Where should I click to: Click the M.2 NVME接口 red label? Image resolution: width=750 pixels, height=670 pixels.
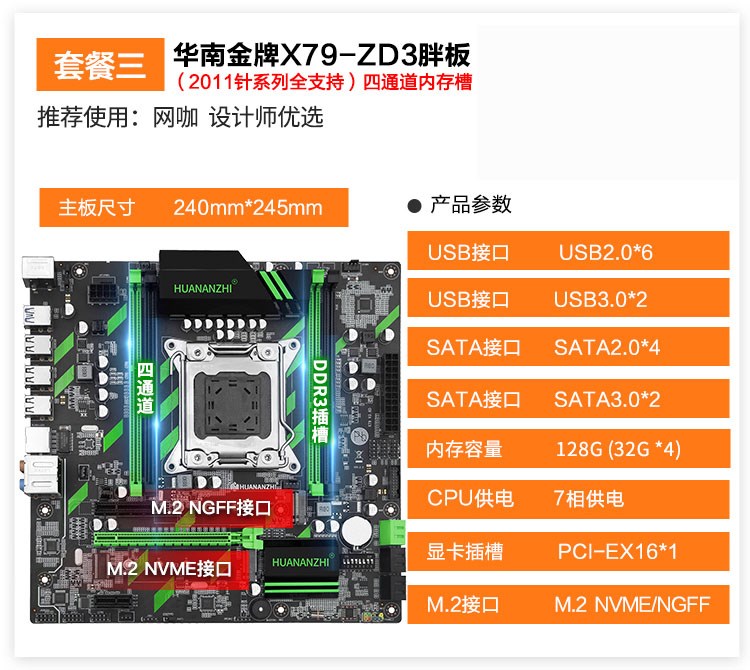pos(169,569)
